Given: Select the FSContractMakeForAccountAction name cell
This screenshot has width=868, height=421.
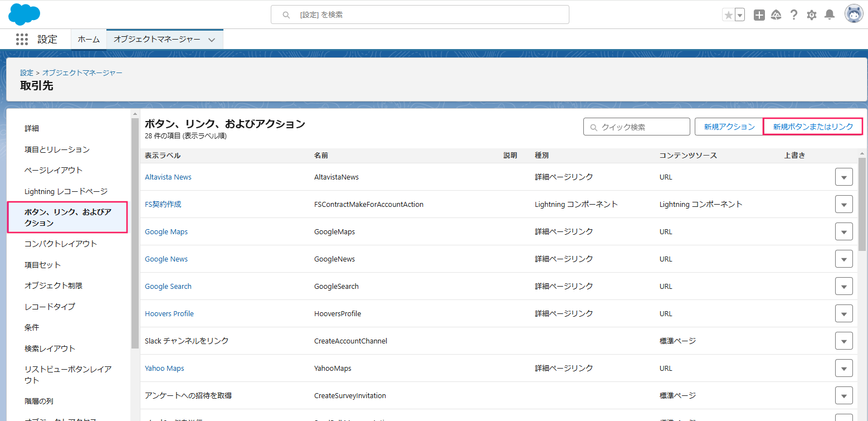Looking at the screenshot, I should pyautogui.click(x=369, y=204).
